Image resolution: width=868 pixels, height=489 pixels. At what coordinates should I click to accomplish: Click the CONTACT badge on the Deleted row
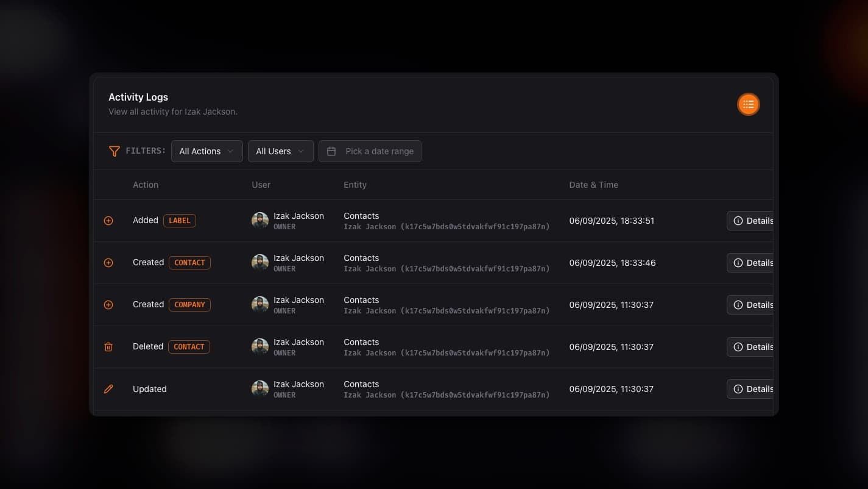189,346
